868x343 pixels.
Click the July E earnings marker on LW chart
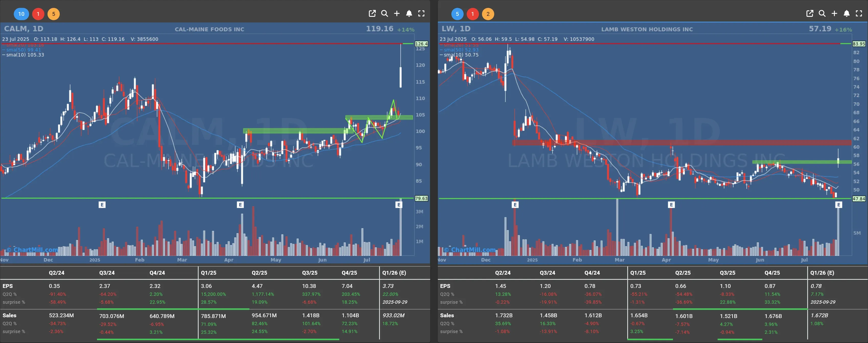(x=839, y=205)
